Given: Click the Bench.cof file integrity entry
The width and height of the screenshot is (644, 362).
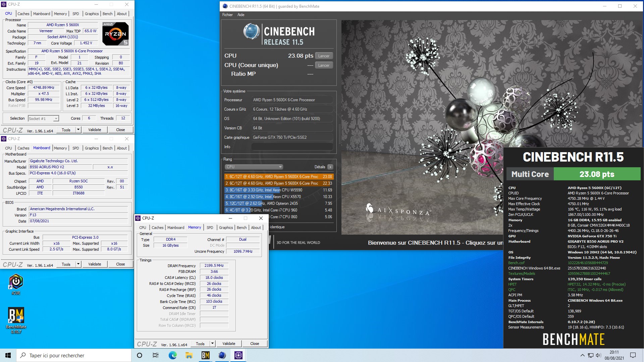Looking at the screenshot, I should tap(516, 263).
